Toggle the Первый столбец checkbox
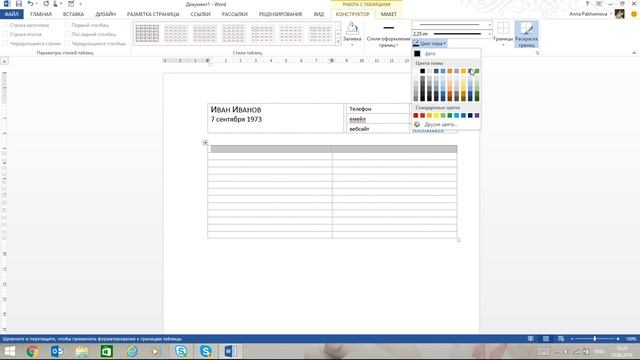The width and height of the screenshot is (640, 360). [67, 25]
